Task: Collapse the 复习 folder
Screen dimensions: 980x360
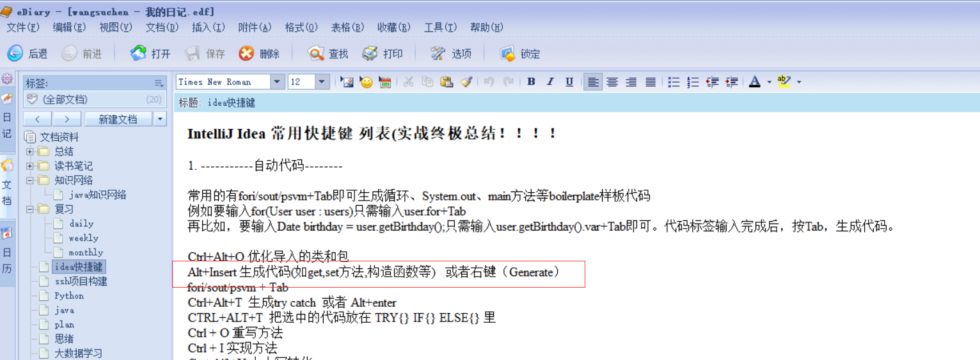Action: (x=29, y=209)
